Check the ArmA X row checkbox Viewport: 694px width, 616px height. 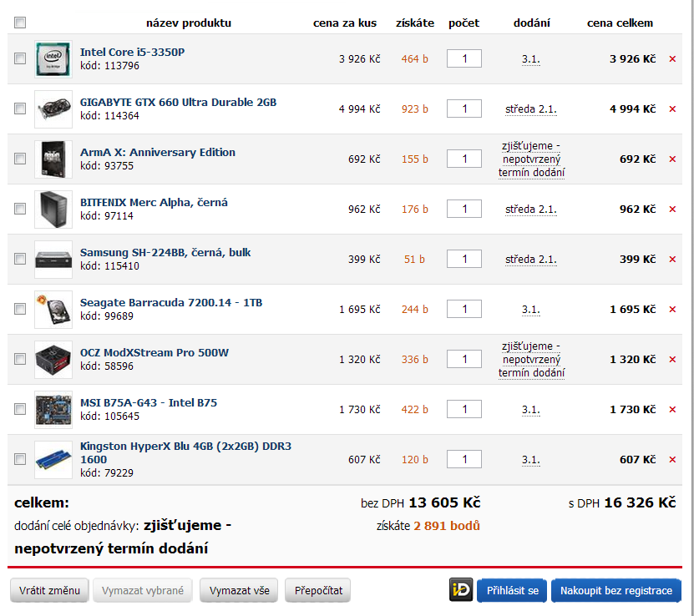pos(20,159)
